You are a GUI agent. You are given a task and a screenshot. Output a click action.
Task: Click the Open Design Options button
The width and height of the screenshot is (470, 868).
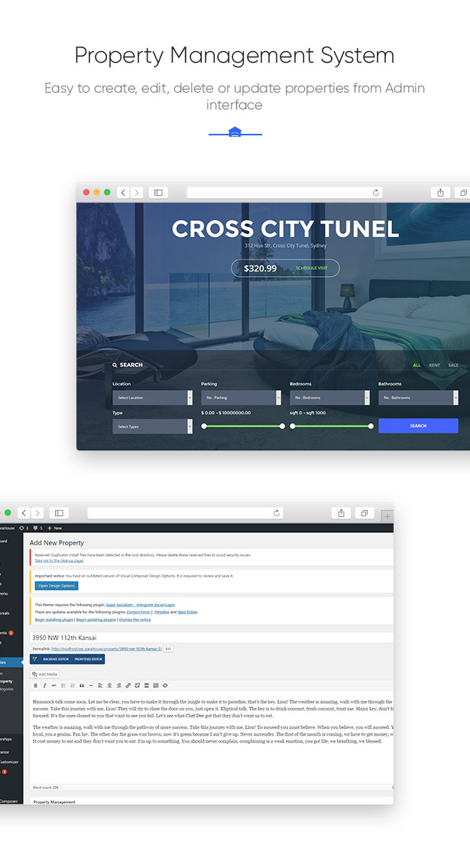tap(57, 586)
